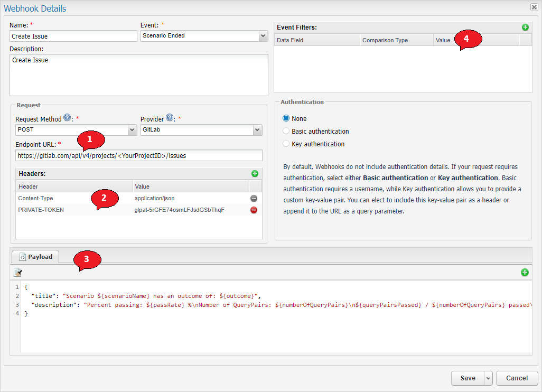
Task: Add a payload field via the green plus icon
Action: point(525,272)
